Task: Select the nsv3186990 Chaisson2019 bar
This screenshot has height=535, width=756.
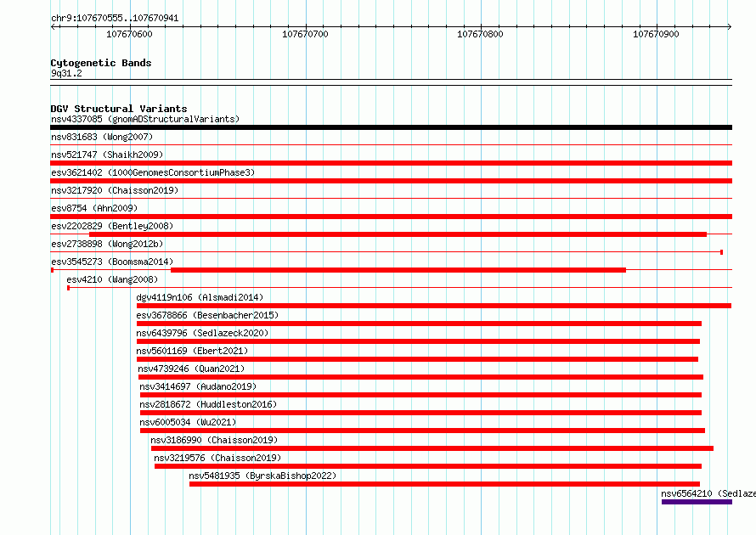Action: click(x=432, y=448)
